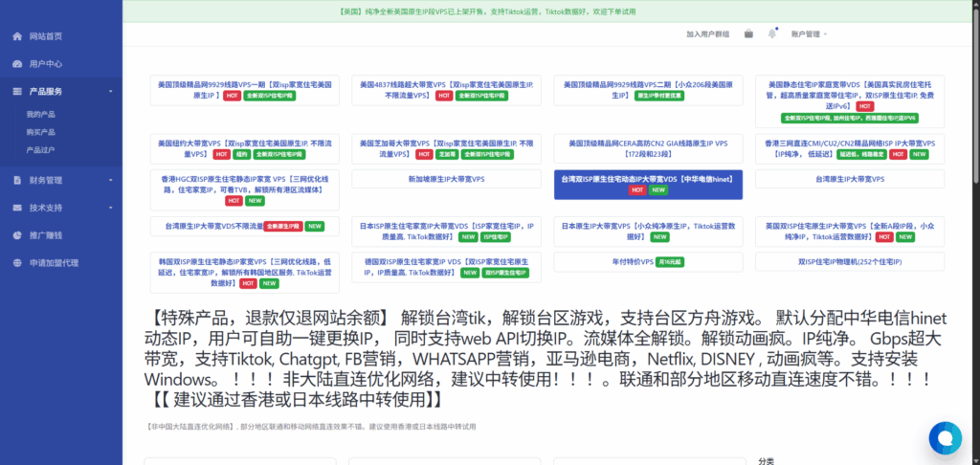Image resolution: width=980 pixels, height=465 pixels.
Task: Click the 双ISP原生住宅IP badge on 德国 card
Action: point(505,273)
